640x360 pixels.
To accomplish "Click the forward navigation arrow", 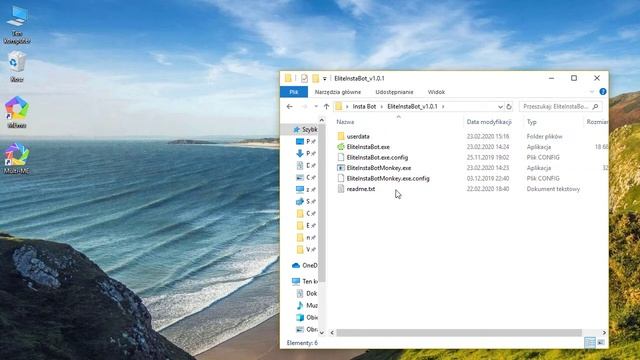I will tap(304, 107).
